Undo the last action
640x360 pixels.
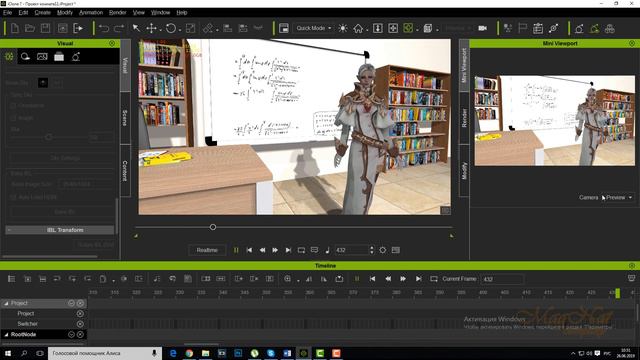(x=104, y=28)
